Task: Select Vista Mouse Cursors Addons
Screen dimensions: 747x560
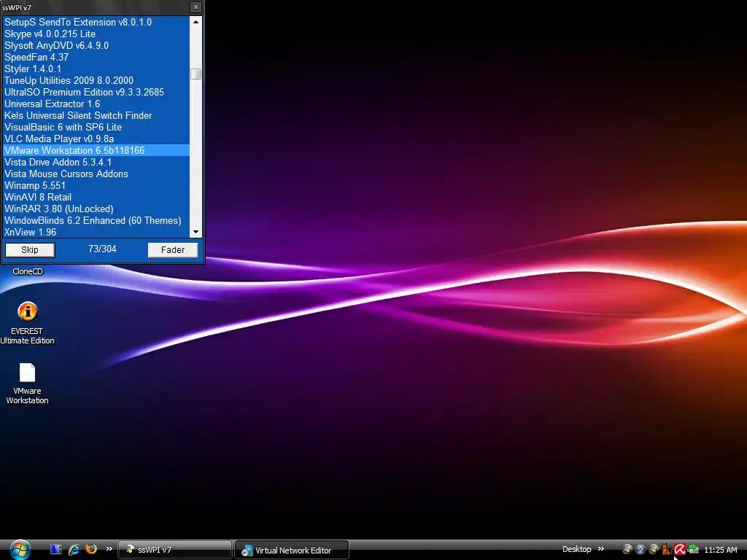Action: (x=96, y=174)
